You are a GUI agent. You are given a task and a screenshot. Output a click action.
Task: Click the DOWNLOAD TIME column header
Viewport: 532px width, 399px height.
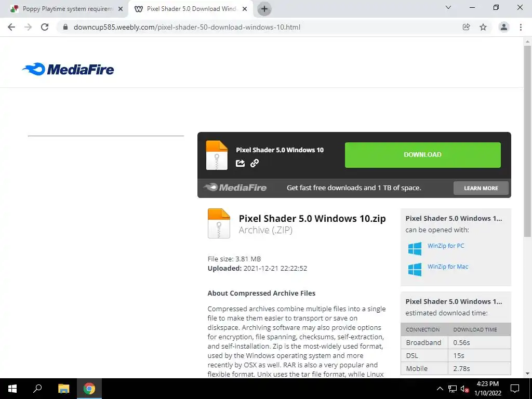pyautogui.click(x=475, y=329)
